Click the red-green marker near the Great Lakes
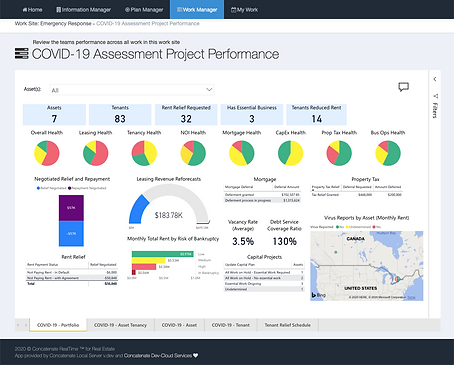 click(397, 279)
